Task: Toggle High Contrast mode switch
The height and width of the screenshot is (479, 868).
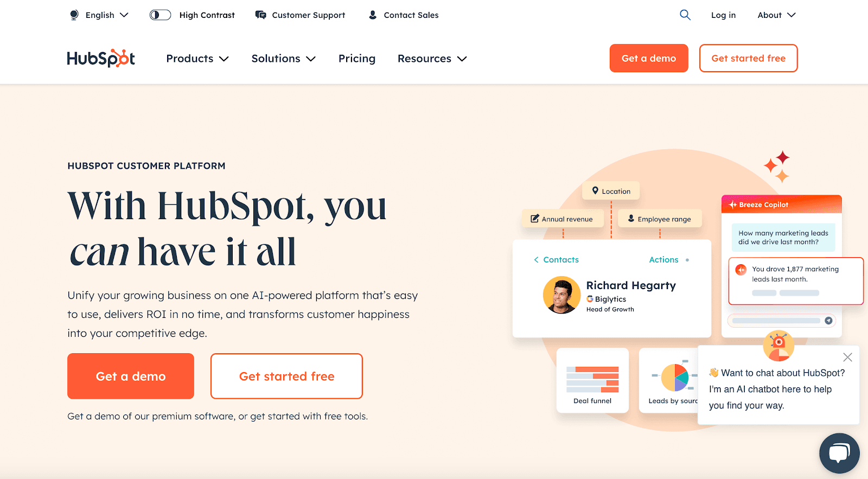Action: pyautogui.click(x=160, y=15)
